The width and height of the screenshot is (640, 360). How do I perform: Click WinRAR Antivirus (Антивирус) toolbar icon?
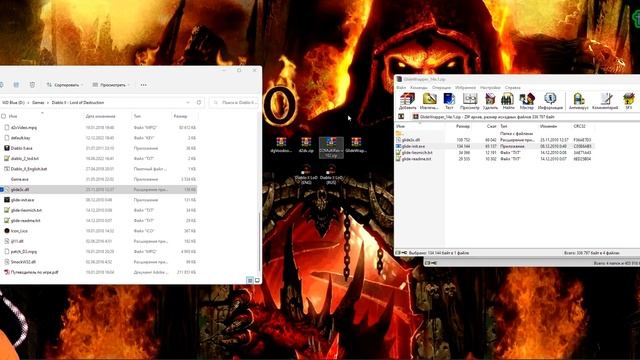tap(578, 101)
